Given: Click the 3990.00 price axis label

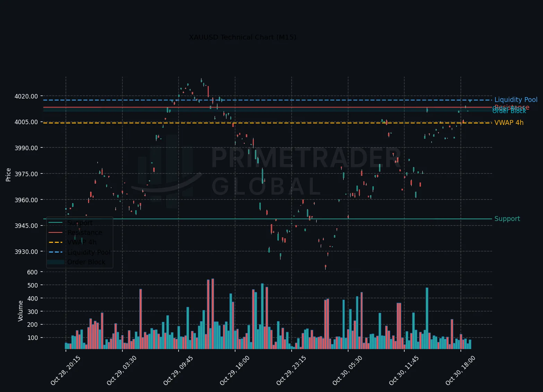Looking at the screenshot, I should pyautogui.click(x=26, y=148).
